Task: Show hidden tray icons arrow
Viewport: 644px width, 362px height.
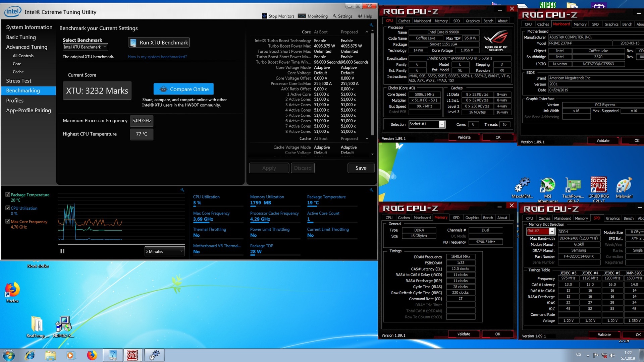Action: [588, 355]
